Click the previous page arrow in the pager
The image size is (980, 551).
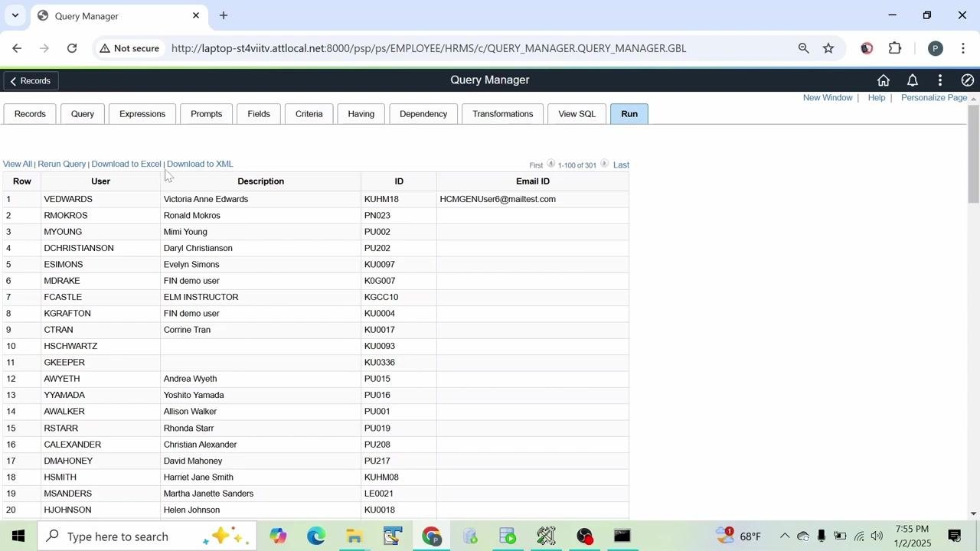550,164
